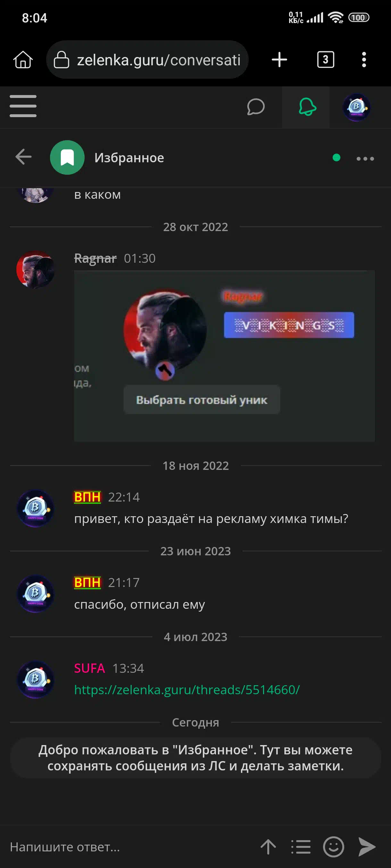Open the Ragnar profile image attachment
The width and height of the screenshot is (391, 868).
tap(224, 356)
